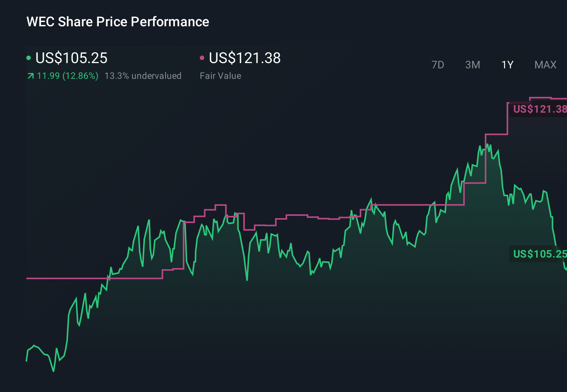The width and height of the screenshot is (567, 392).
Task: Click the peak of the green price line
Action: [x=487, y=144]
